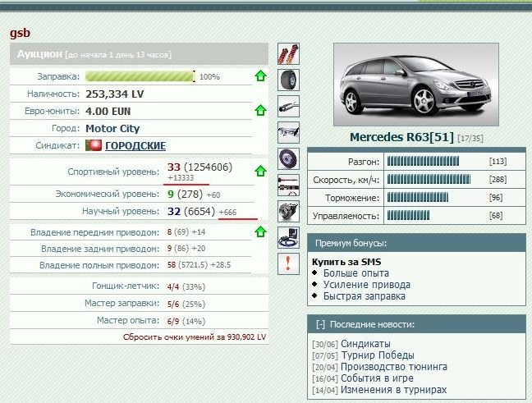This screenshot has height=403, width=532.
Task: Click the [96] braking value
Action: coord(496,198)
